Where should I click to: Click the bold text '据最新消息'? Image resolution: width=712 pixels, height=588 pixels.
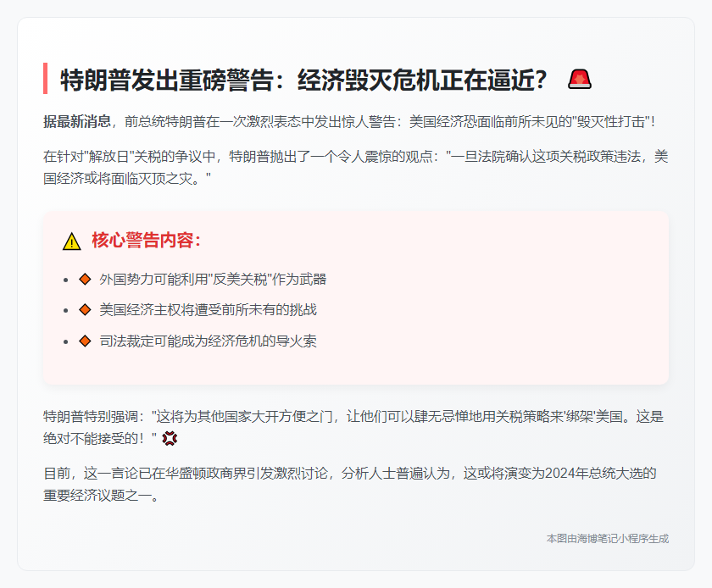pyautogui.click(x=77, y=122)
